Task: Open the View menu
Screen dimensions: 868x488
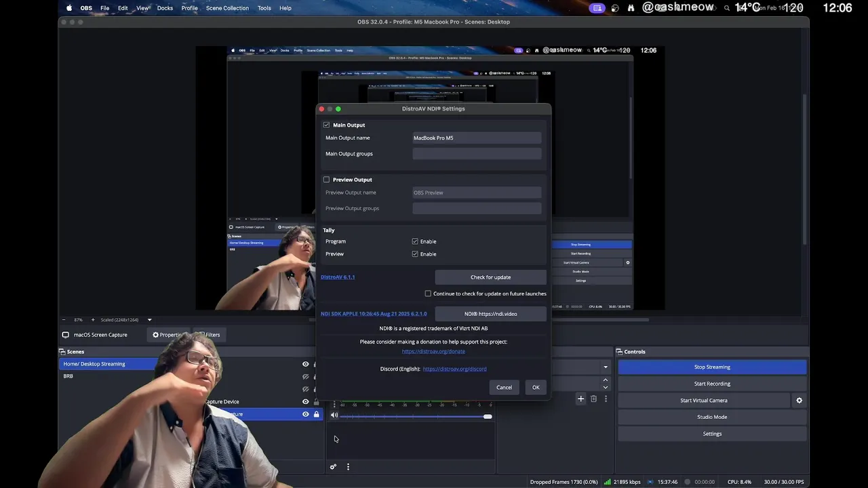Action: point(142,8)
